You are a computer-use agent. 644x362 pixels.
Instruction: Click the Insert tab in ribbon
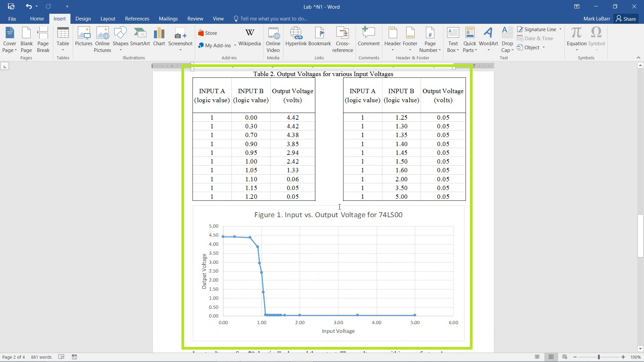(x=60, y=18)
